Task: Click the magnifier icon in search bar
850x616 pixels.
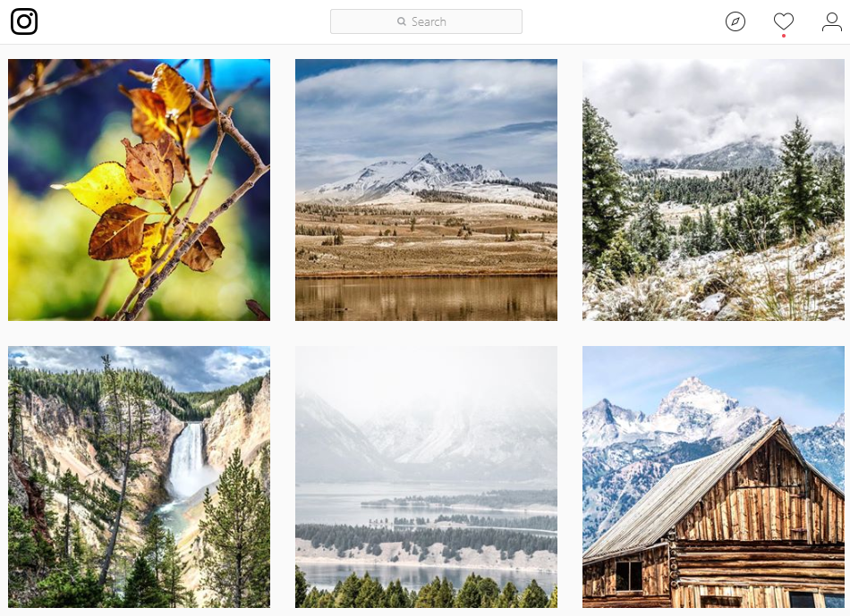Action: click(401, 21)
